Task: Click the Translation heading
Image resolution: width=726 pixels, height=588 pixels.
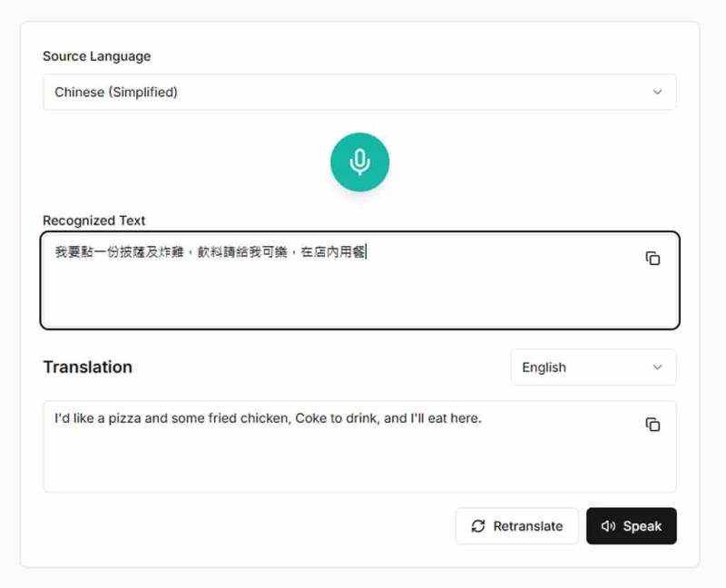Action: (87, 367)
